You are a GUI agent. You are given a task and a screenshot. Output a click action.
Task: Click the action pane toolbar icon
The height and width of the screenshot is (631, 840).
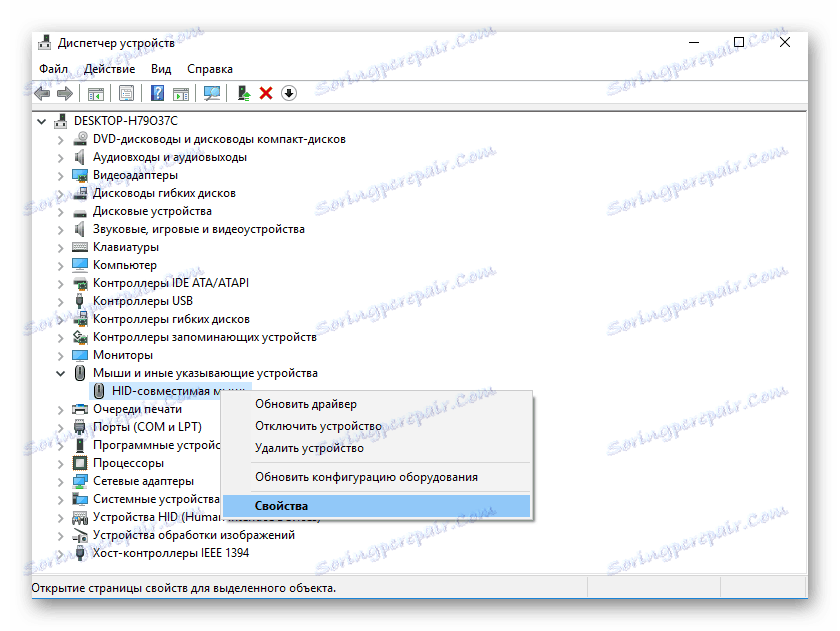point(181,94)
